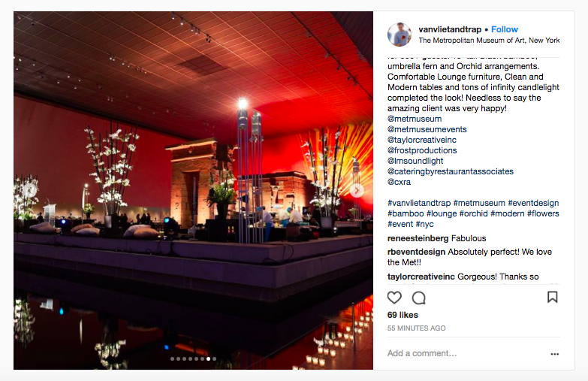The width and height of the screenshot is (588, 381).
Task: Open more options three-dot menu
Action: pyautogui.click(x=555, y=354)
